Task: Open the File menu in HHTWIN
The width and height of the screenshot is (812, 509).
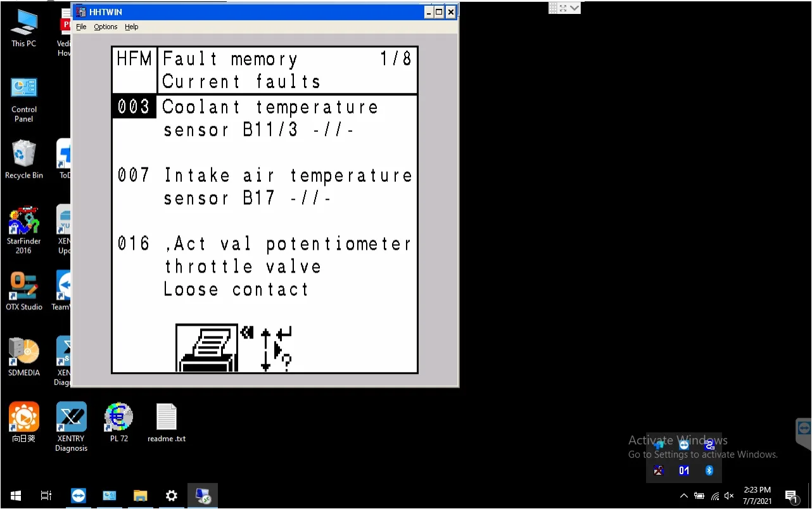Action: pyautogui.click(x=81, y=27)
